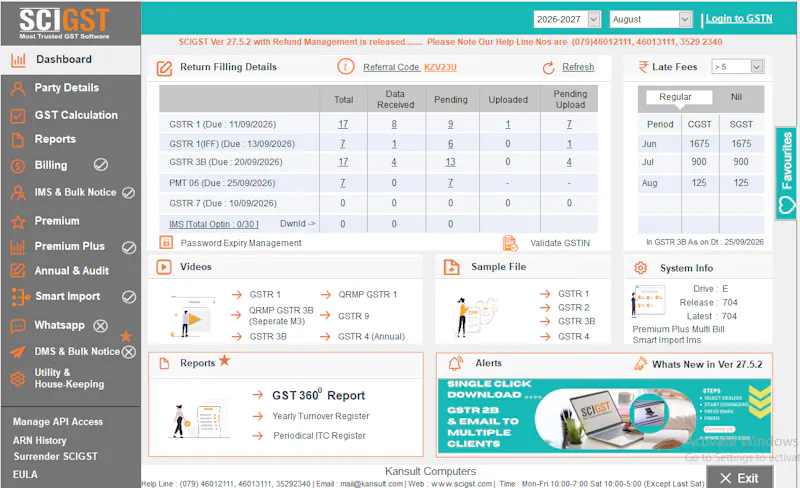800x488 pixels.
Task: Open the EULA menu item
Action: pyautogui.click(x=25, y=474)
